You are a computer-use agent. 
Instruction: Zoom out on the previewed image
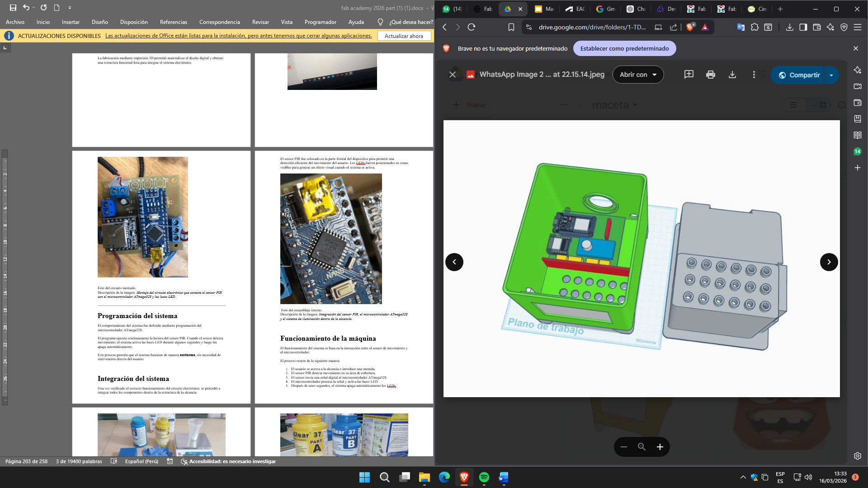(x=624, y=447)
